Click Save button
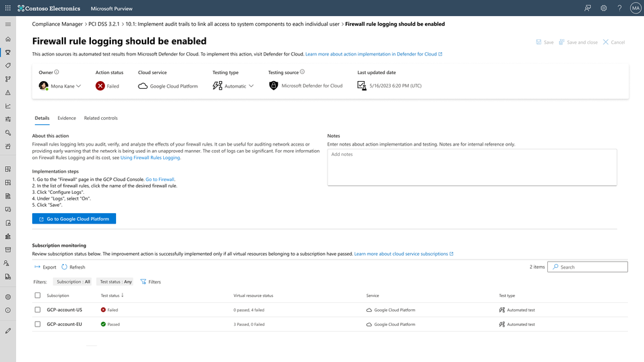The image size is (644, 362). click(545, 43)
